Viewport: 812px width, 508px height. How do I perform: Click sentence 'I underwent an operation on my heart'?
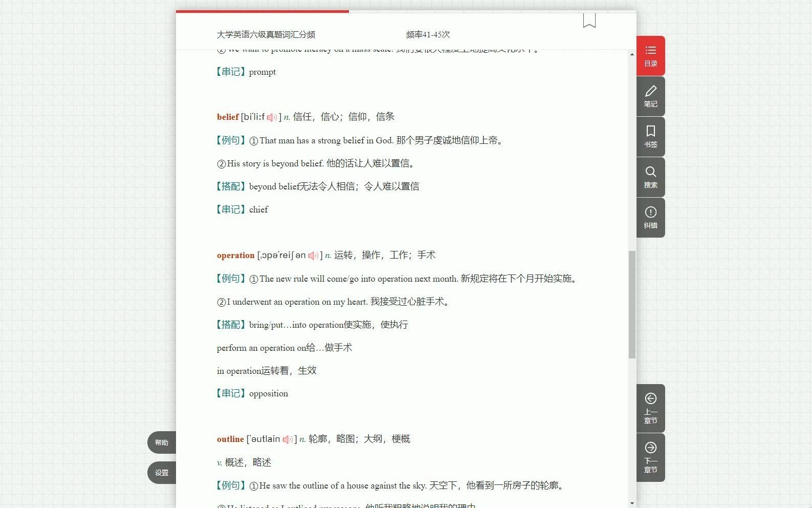297,302
